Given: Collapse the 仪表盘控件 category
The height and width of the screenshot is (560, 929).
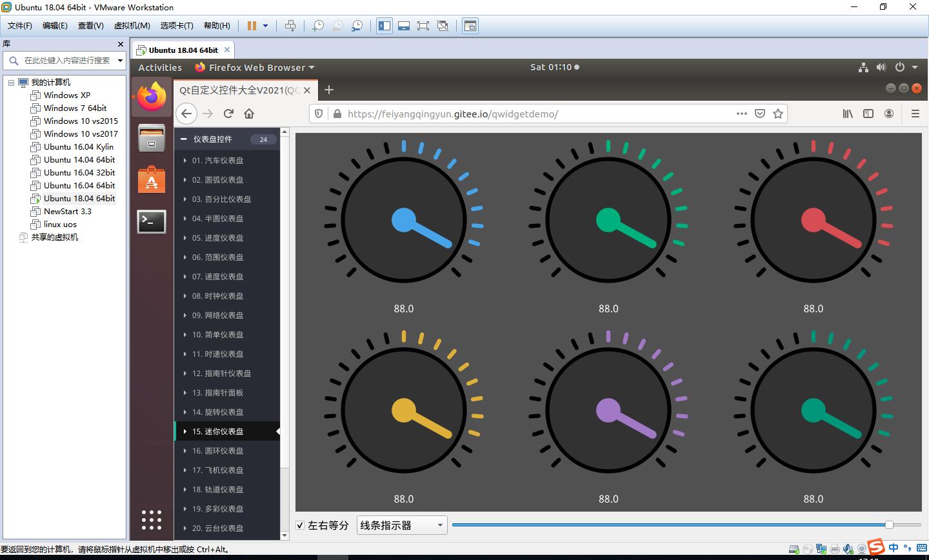Looking at the screenshot, I should pos(184,139).
